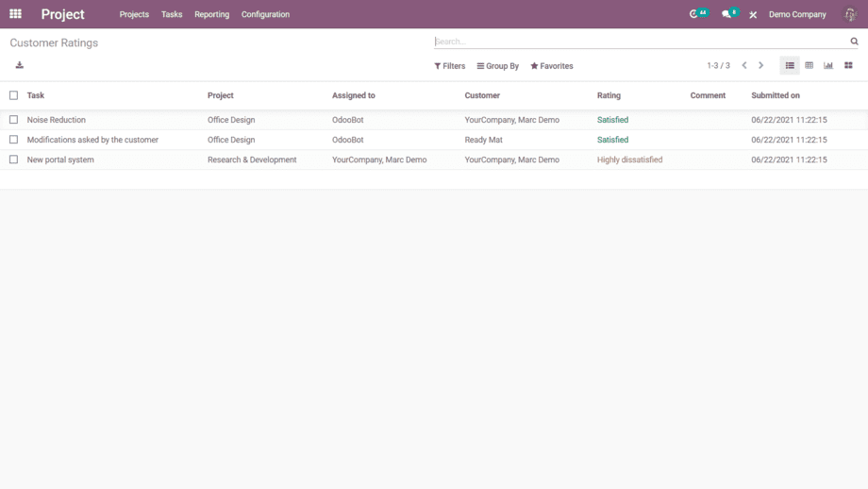Viewport: 868px width, 489px height.
Task: Open the conversations chat icon
Action: coord(726,14)
